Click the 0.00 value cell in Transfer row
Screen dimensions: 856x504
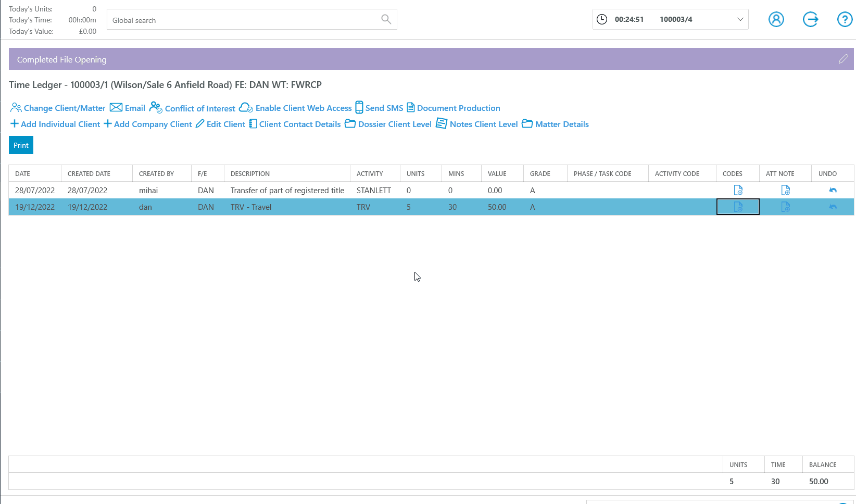click(502, 190)
